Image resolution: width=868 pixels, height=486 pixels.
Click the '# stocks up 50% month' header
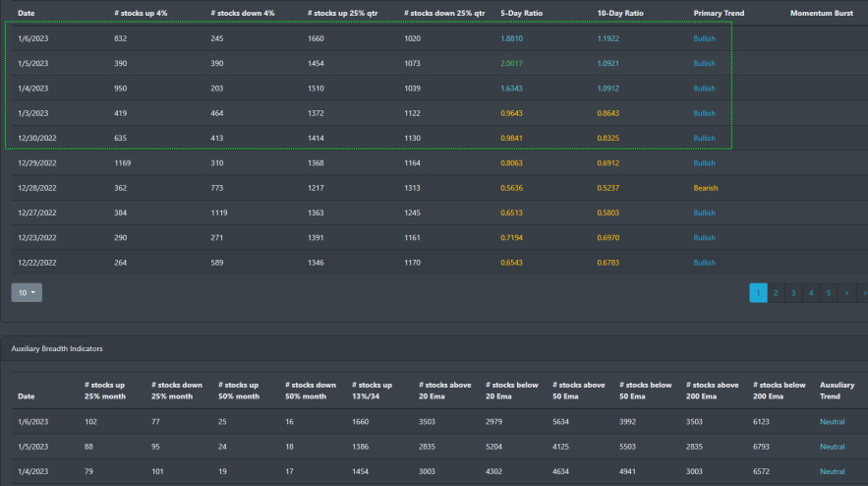click(239, 391)
